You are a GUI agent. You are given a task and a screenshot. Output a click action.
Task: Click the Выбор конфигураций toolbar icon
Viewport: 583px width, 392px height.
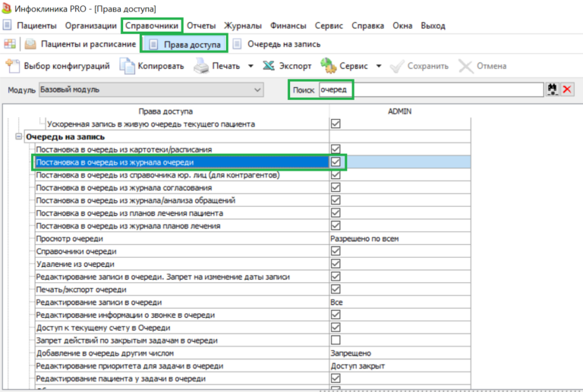[x=13, y=66]
